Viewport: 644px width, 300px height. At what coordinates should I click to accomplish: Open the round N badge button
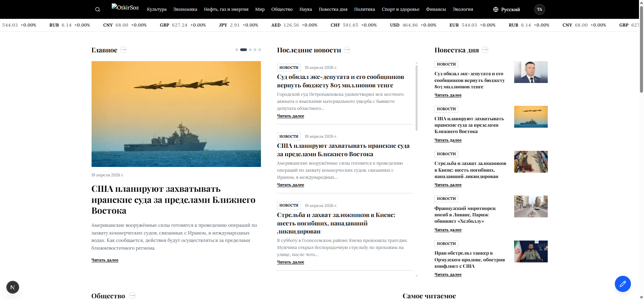coord(13,287)
